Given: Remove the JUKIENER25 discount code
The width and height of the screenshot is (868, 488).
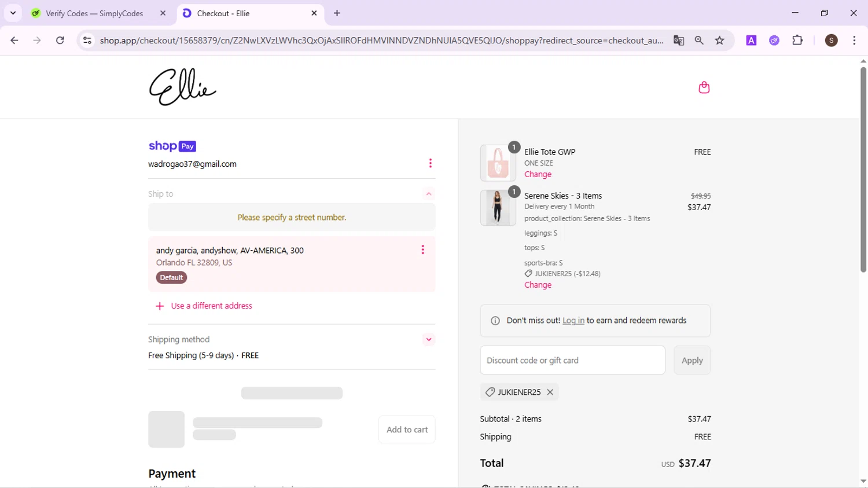Looking at the screenshot, I should [x=550, y=392].
